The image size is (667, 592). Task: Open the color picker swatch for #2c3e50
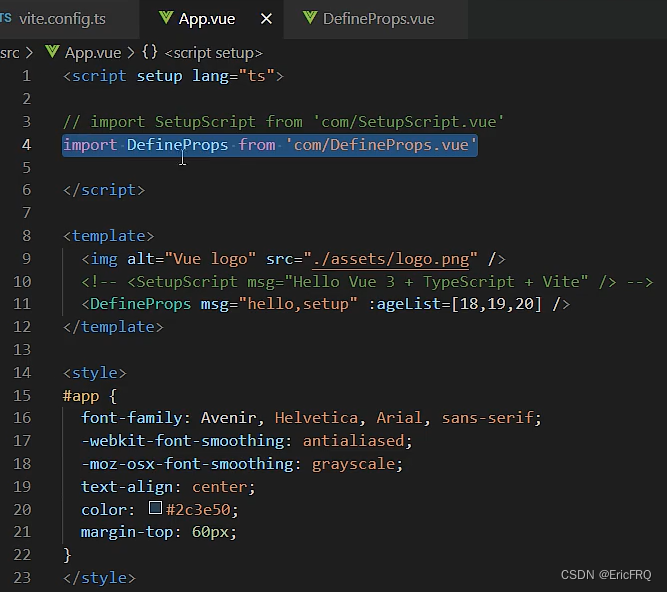point(155,507)
